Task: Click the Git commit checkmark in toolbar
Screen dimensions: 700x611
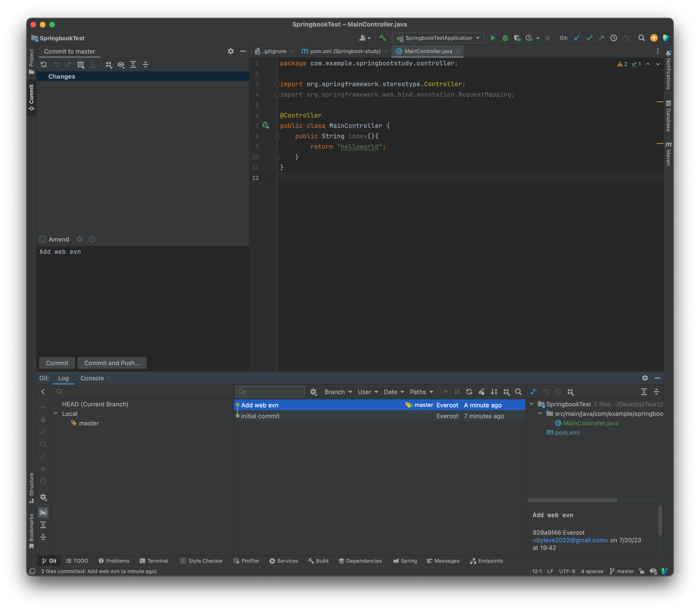Action: tap(589, 38)
